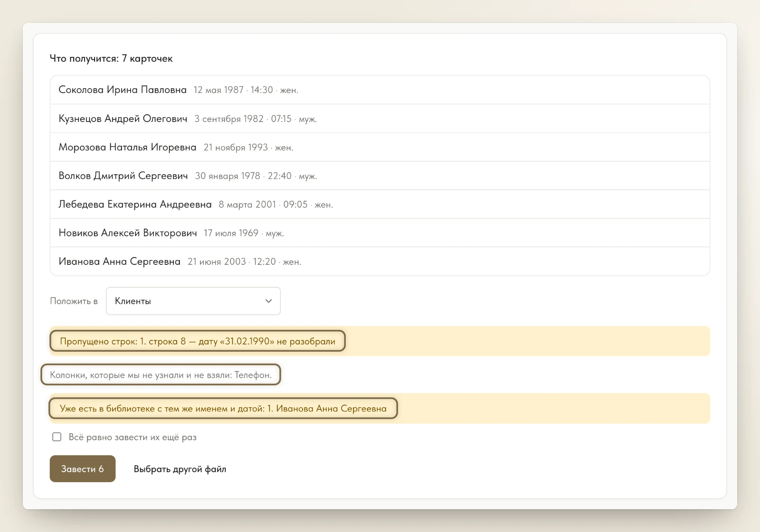Click the 'Колонки, которые мы не узнали' note
The height and width of the screenshot is (532, 760).
coord(161,375)
